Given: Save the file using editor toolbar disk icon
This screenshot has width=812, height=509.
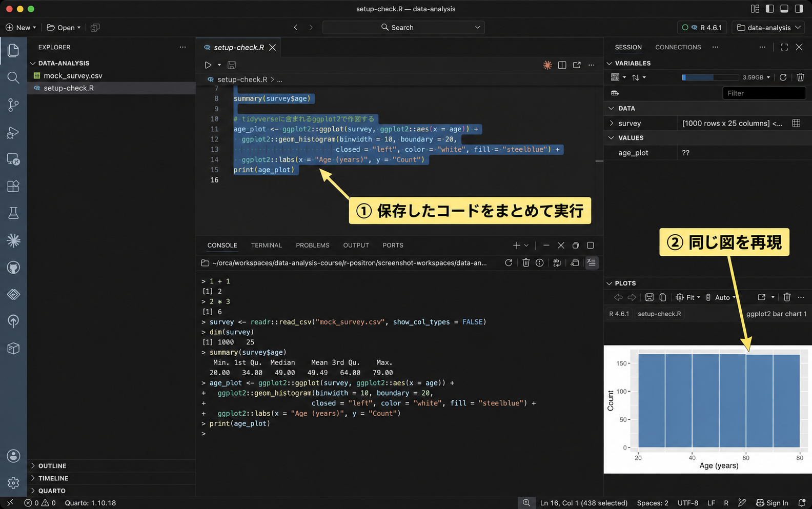Looking at the screenshot, I should pyautogui.click(x=232, y=65).
